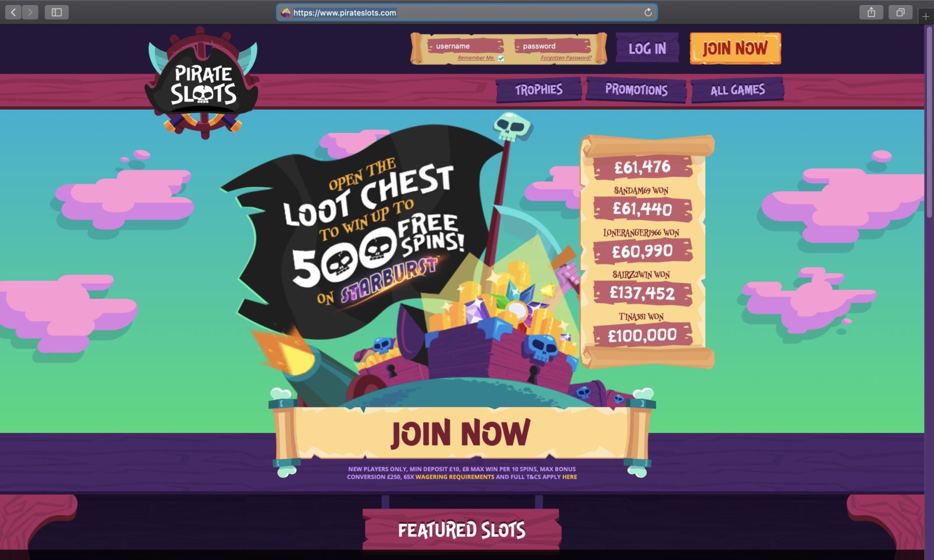Screen dimensions: 934x560
Task: Show all tabs overview icon
Action: [900, 12]
